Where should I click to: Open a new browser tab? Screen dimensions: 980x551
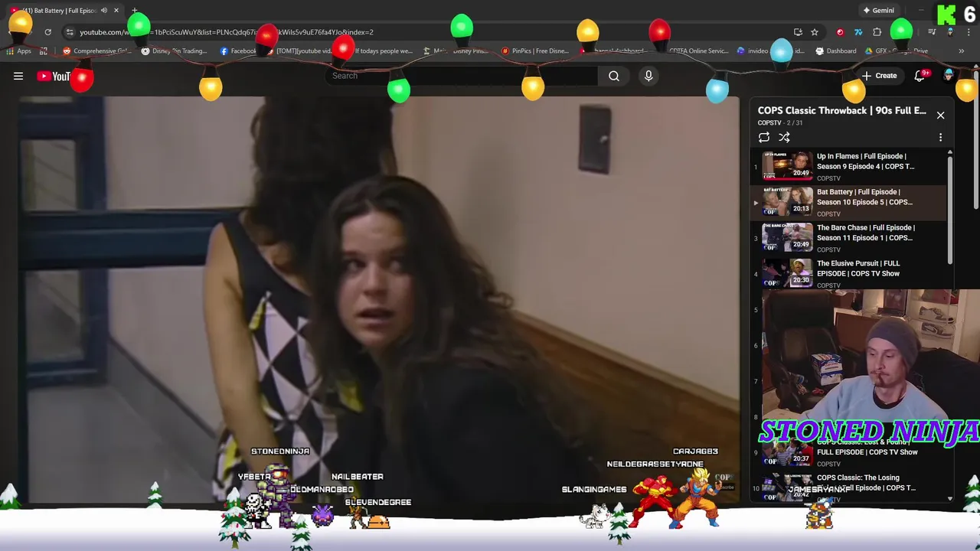point(134,11)
